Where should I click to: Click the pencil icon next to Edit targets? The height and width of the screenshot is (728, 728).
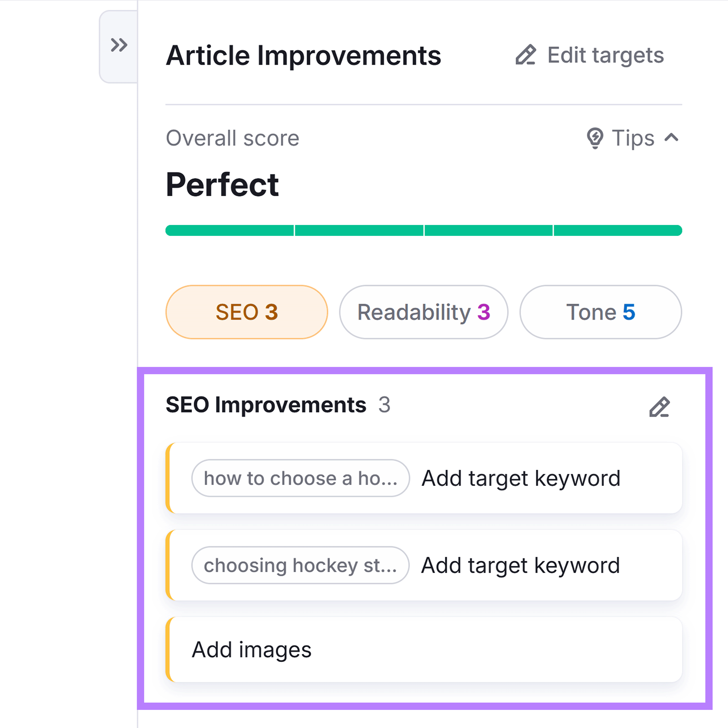point(526,55)
